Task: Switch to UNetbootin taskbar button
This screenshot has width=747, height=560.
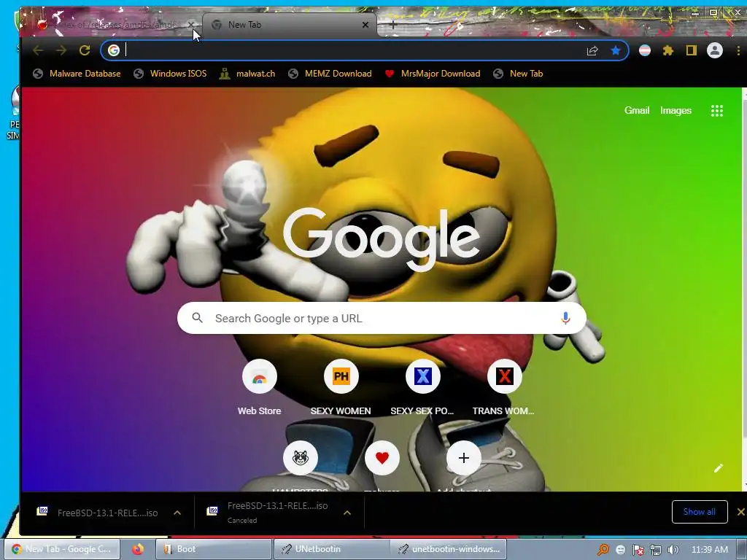Action: click(x=331, y=549)
